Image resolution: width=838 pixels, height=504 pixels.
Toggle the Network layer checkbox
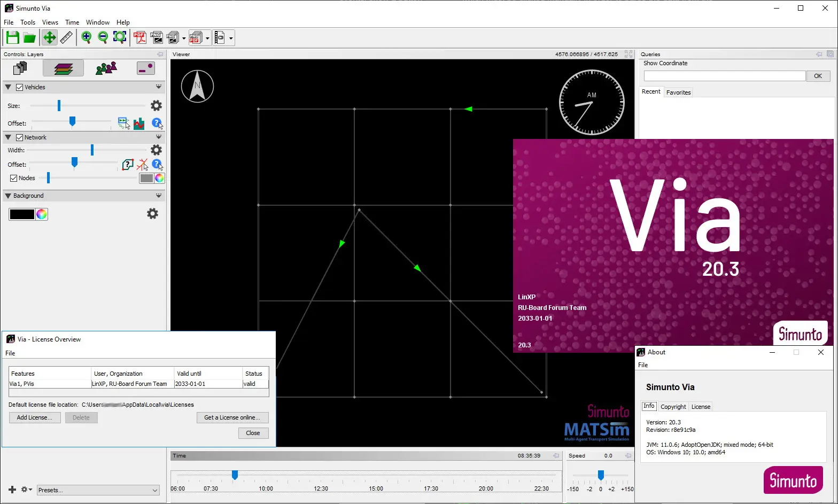pos(19,137)
